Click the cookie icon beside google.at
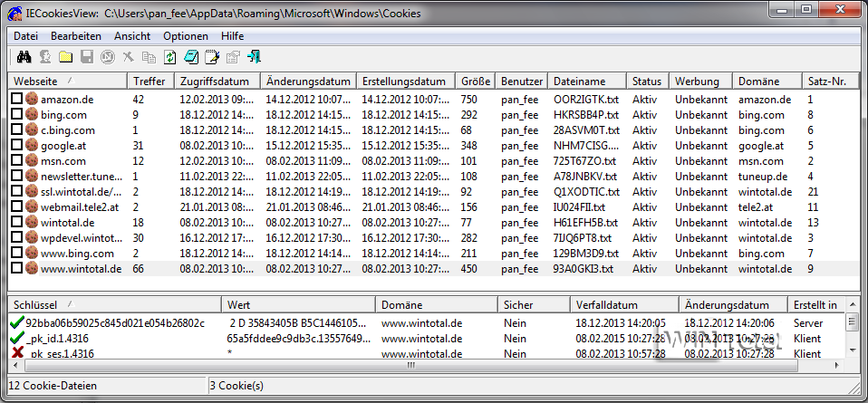This screenshot has height=403, width=868. pyautogui.click(x=32, y=146)
